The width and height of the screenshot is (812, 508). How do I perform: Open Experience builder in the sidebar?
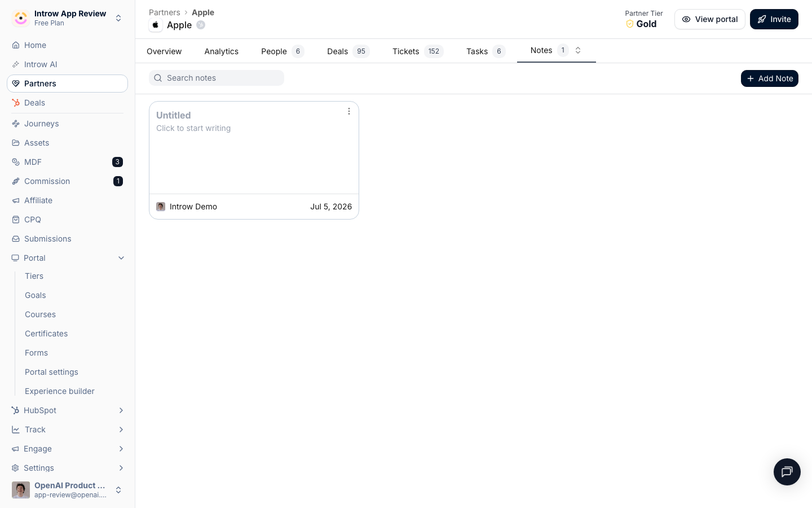point(60,391)
